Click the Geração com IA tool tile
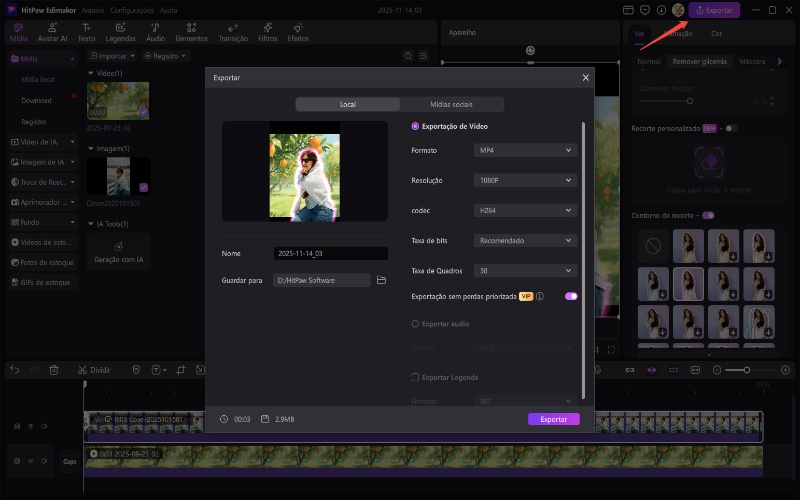This screenshot has width=800, height=500. [x=118, y=250]
